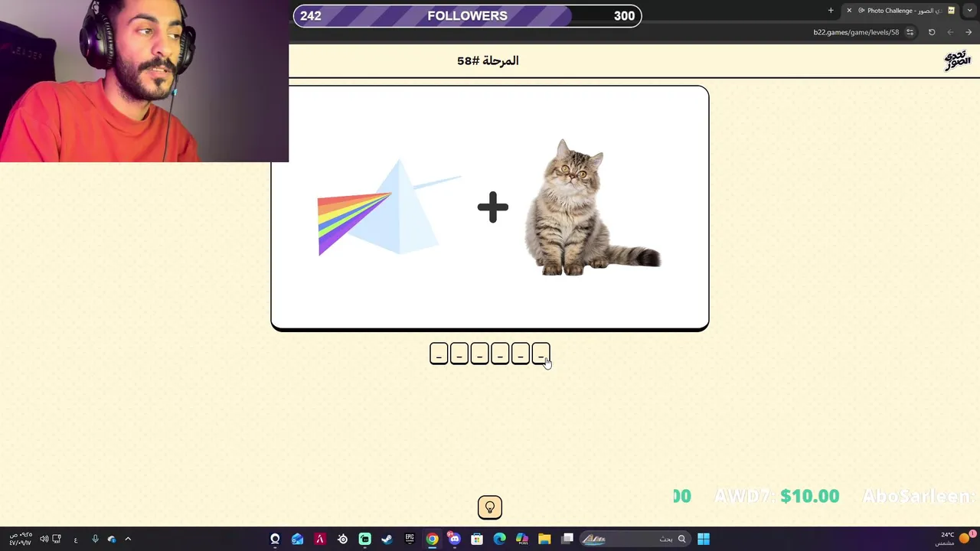Switch to Google Chrome on taskbar
This screenshot has height=551, width=980.
point(433,539)
